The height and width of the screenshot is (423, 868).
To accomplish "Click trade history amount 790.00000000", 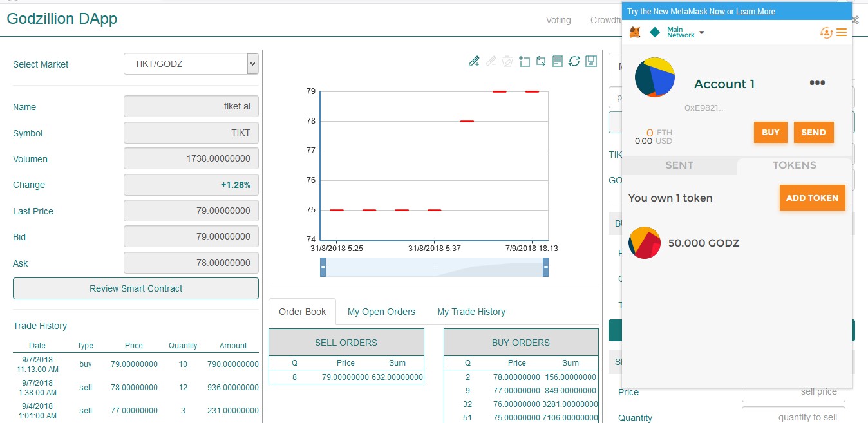I will coord(233,364).
